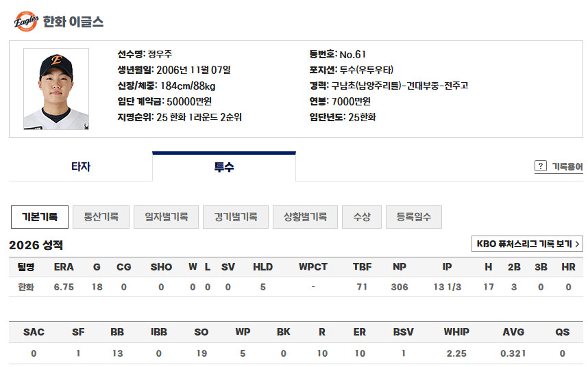Switch to the 타자 tab
Image resolution: width=588 pixels, height=367 pixels.
click(81, 166)
